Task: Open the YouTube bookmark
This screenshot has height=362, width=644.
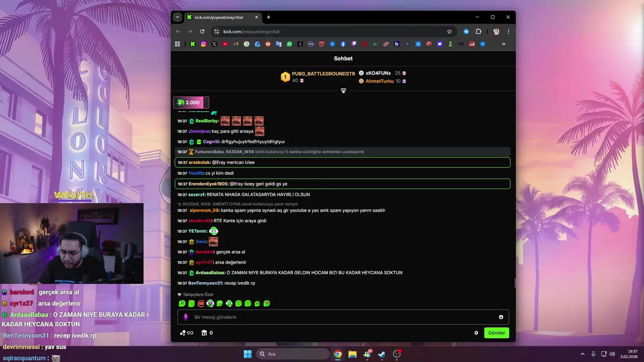Action: [225, 44]
